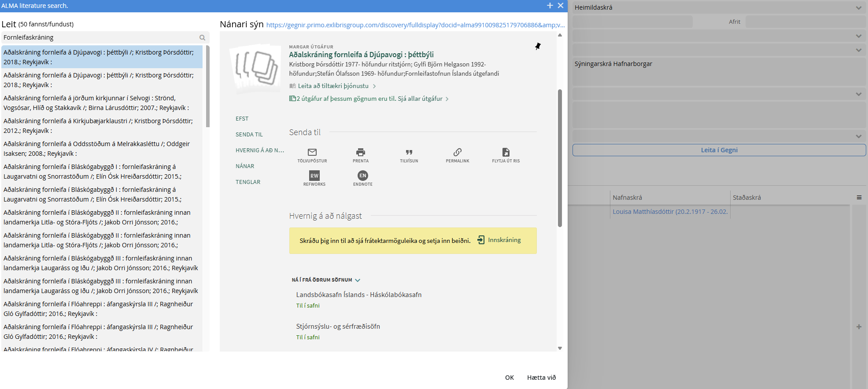Click Landsbókasafn Íslands - Háskólabókasafn entry
Image resolution: width=868 pixels, height=389 pixels.
coord(359,295)
